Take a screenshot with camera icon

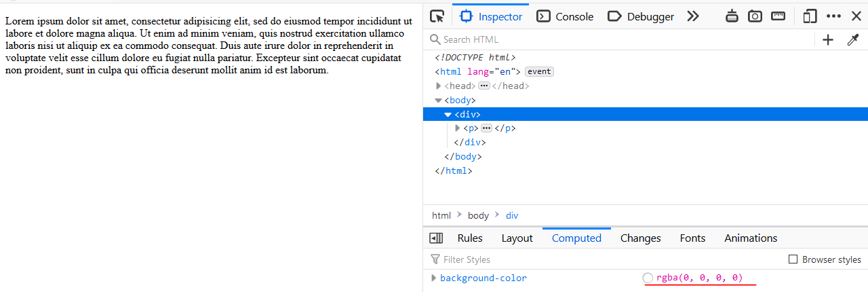[x=755, y=16]
